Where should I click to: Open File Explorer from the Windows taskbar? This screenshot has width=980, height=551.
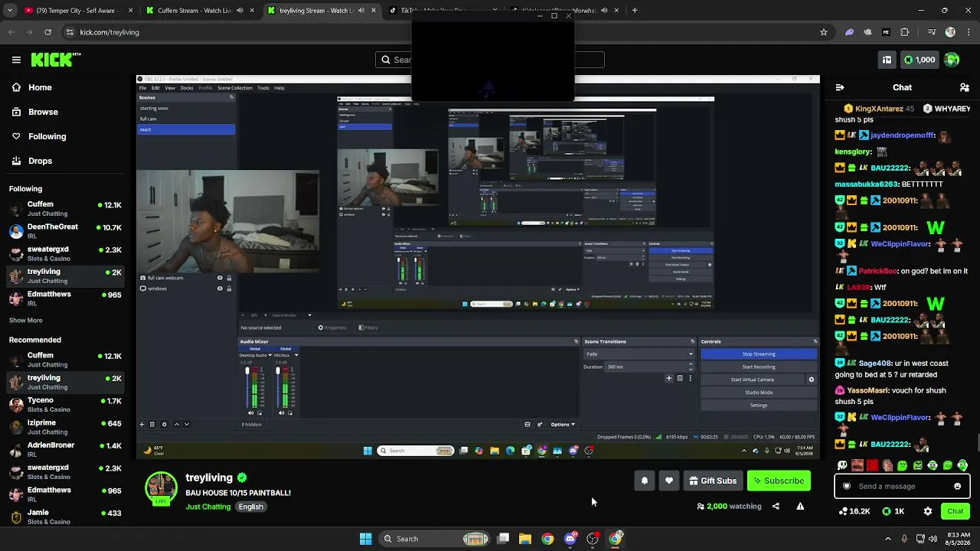pyautogui.click(x=524, y=539)
